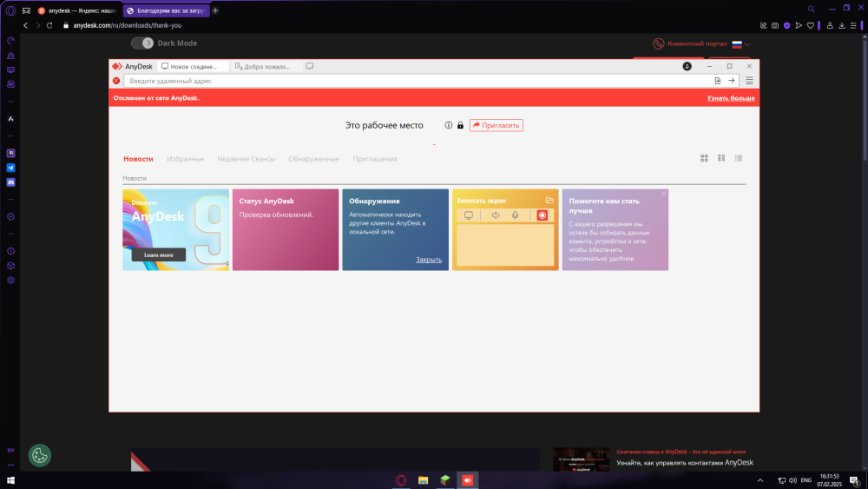This screenshot has width=868, height=489.
Task: Open Twitch in Opera sidebar
Action: pos(10,154)
